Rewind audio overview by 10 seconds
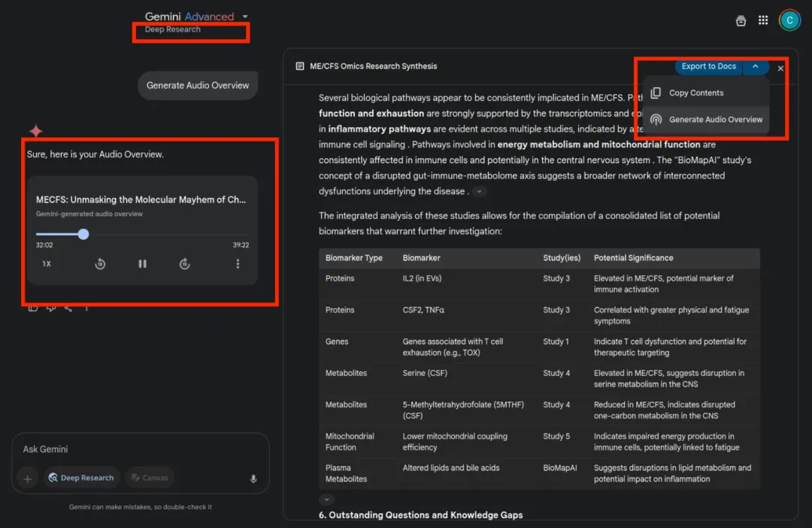Screen dimensions: 812x528 click(100, 264)
